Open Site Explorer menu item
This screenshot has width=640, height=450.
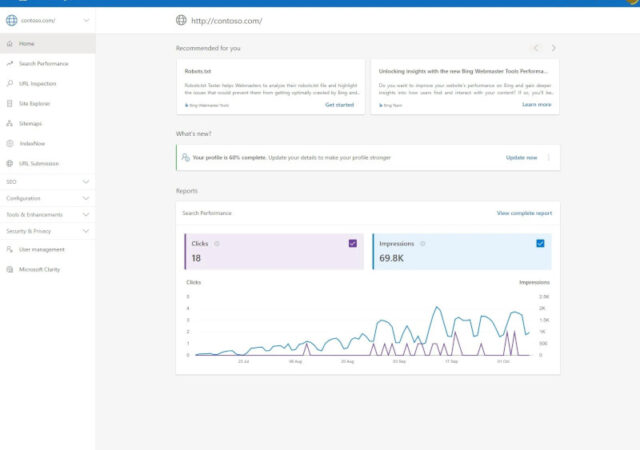pos(48,104)
